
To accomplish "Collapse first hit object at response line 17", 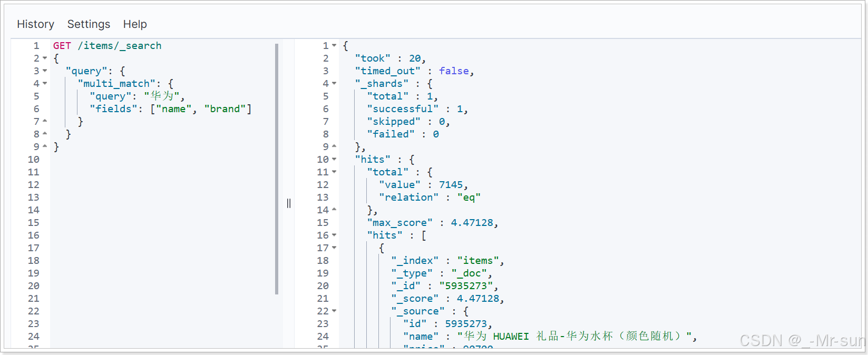I will click(x=334, y=248).
